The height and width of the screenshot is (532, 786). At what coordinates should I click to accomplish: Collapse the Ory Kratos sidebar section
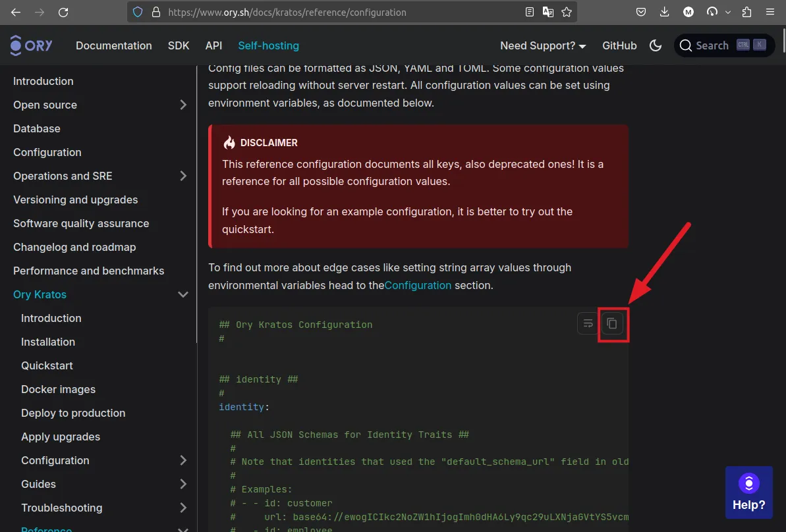(x=183, y=294)
